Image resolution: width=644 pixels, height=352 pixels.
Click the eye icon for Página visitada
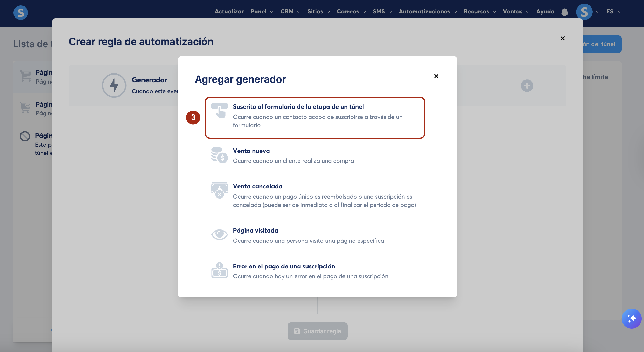[219, 235]
